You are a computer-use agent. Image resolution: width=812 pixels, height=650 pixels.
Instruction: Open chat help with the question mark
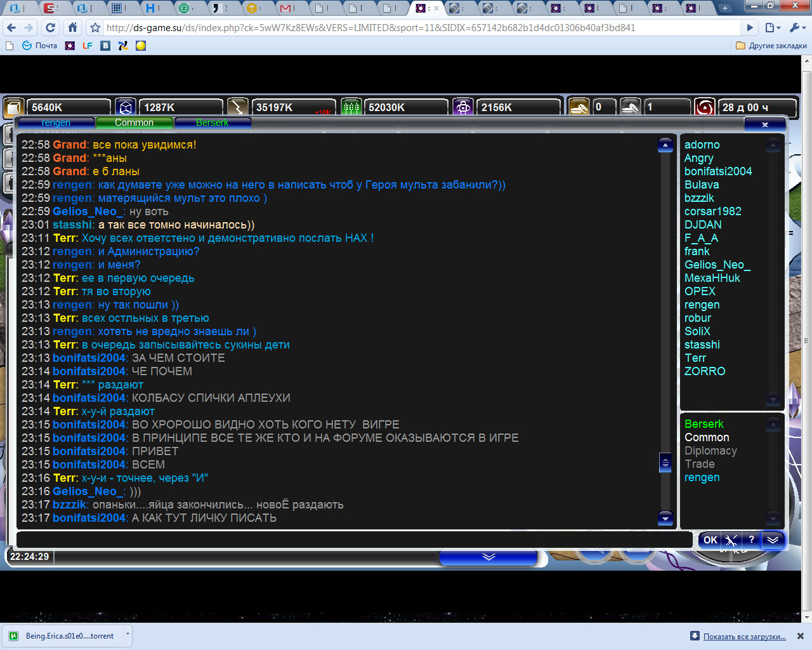click(x=751, y=540)
